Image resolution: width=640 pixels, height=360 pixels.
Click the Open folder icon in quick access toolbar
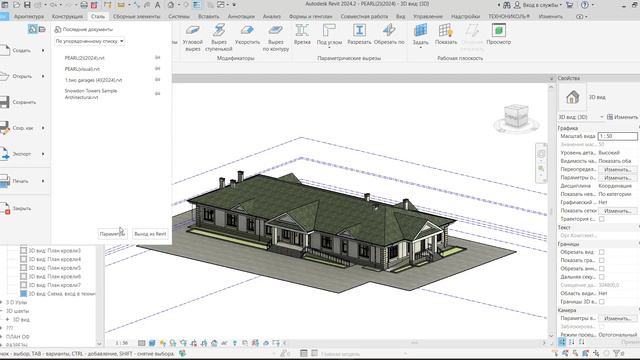[x=16, y=5]
